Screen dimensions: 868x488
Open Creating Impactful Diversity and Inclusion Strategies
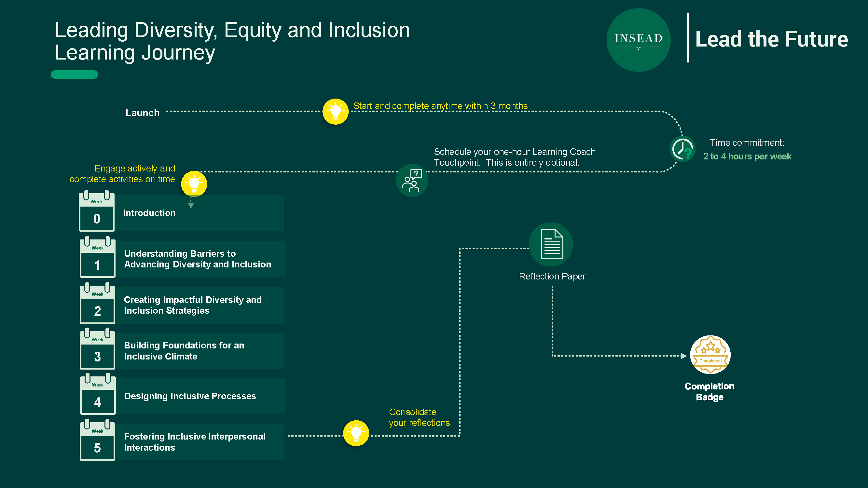click(x=200, y=305)
